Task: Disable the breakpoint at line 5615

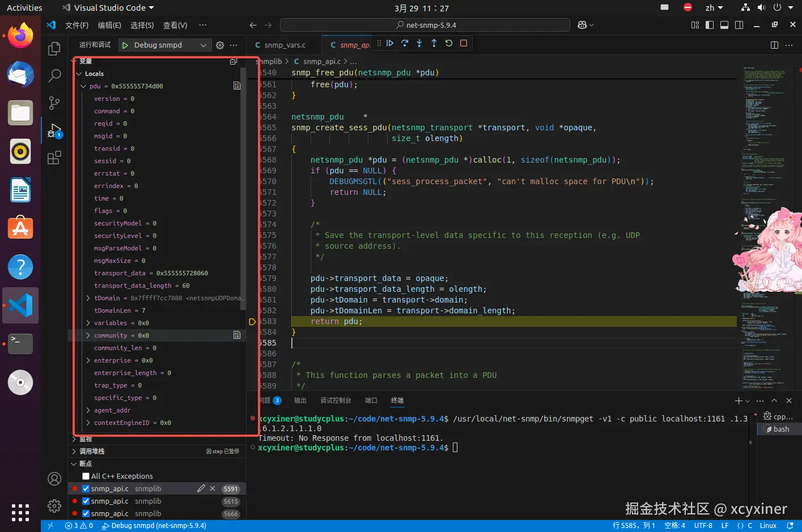Action: point(86,501)
